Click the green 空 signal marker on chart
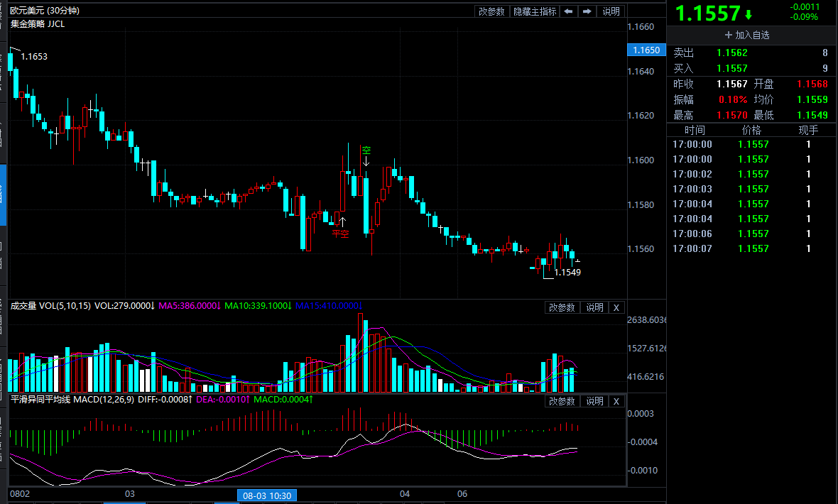The image size is (838, 504). tap(366, 150)
